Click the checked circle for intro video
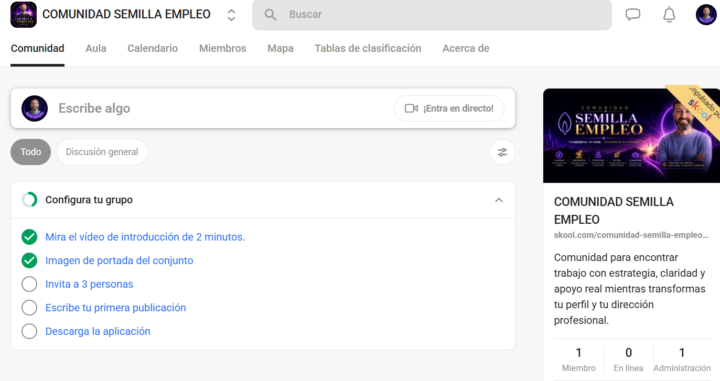Screen dimensions: 720x381 tap(29, 237)
